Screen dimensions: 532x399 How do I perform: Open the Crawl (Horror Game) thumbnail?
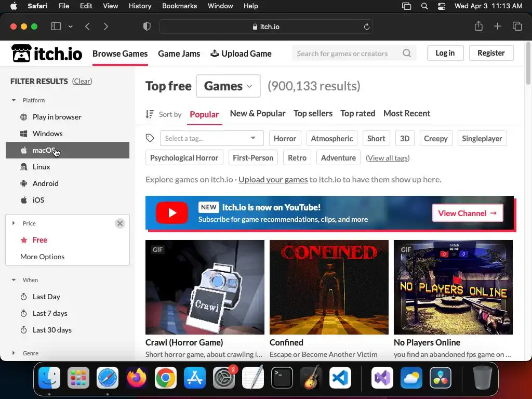click(x=205, y=287)
